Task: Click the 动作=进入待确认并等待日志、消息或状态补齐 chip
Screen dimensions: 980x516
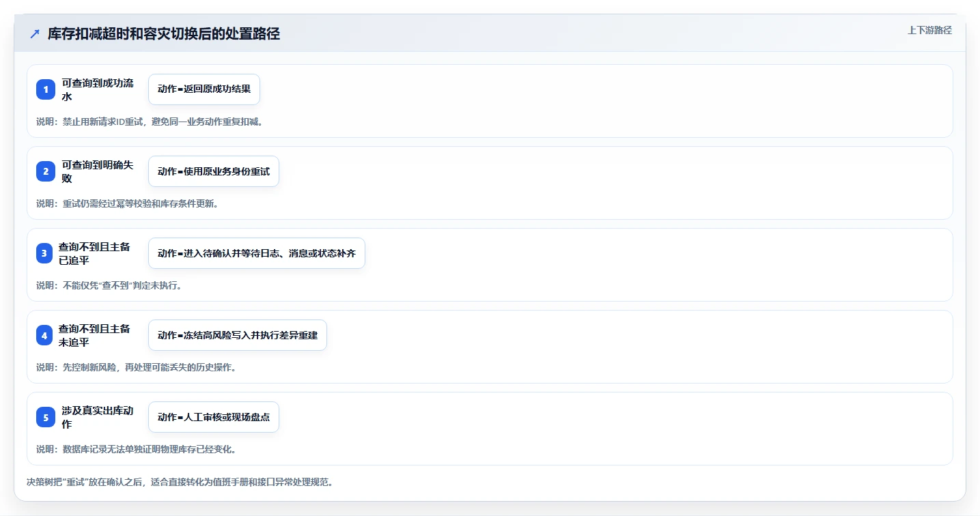Action: pos(257,253)
